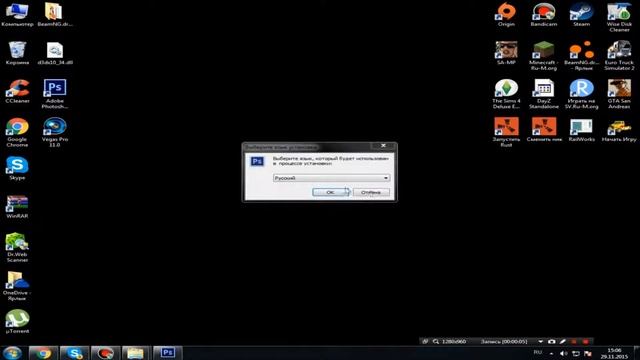This screenshot has width=640, height=360.
Task: Open the Играть на SV.Ru-M.org shortcut
Action: pyautogui.click(x=581, y=94)
